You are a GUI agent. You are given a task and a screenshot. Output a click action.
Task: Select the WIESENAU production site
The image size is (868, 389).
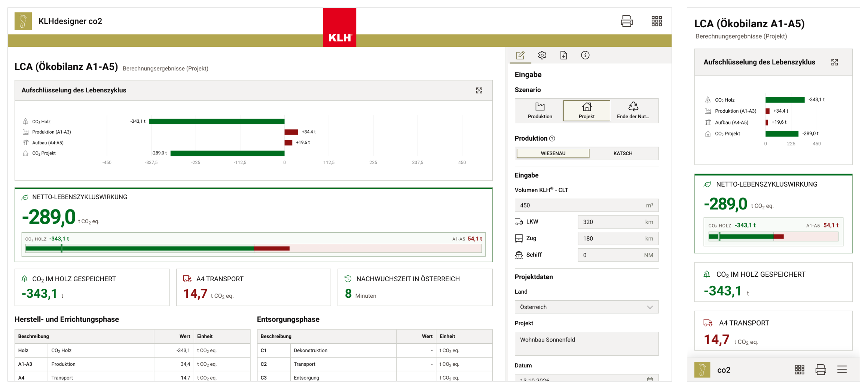click(x=553, y=153)
